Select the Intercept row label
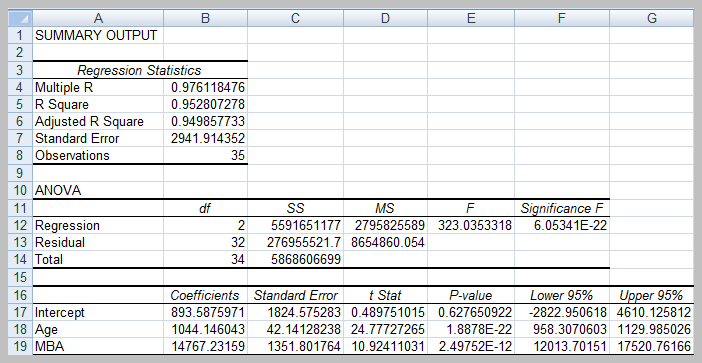Viewport: 702px width, 363px height. tap(98, 312)
